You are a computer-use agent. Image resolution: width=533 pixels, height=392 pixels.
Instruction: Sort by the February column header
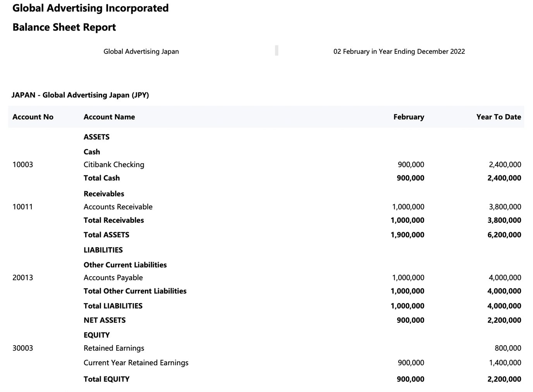409,116
